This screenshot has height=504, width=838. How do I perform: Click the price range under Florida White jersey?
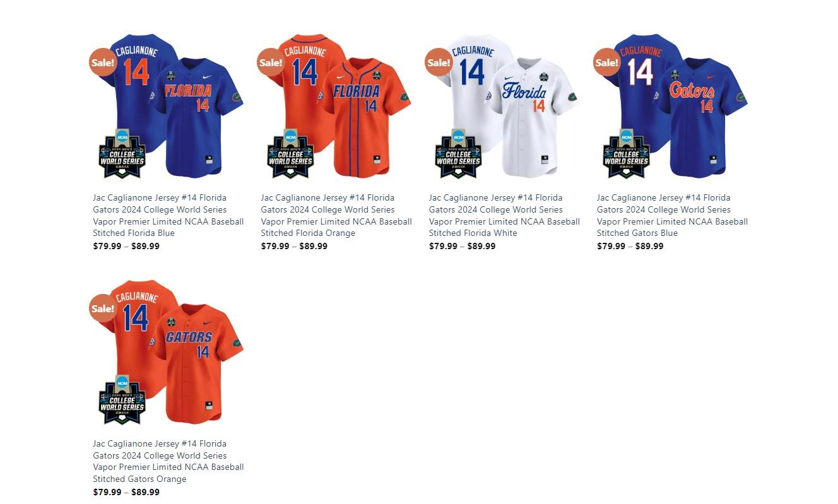click(x=462, y=246)
